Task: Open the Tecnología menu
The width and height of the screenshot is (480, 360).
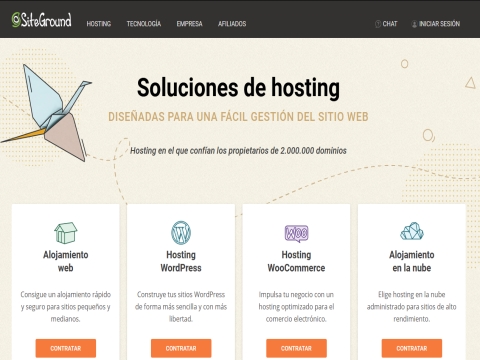Action: (x=144, y=24)
